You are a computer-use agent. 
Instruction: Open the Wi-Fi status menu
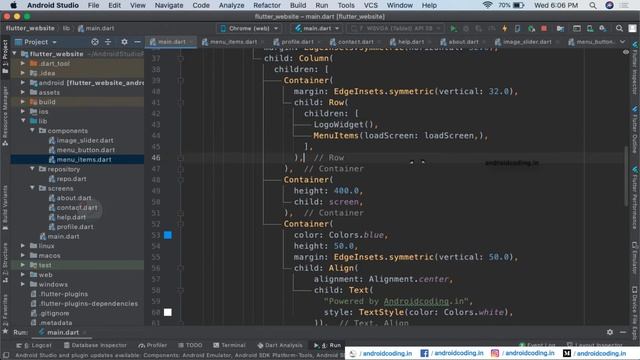tap(487, 5)
